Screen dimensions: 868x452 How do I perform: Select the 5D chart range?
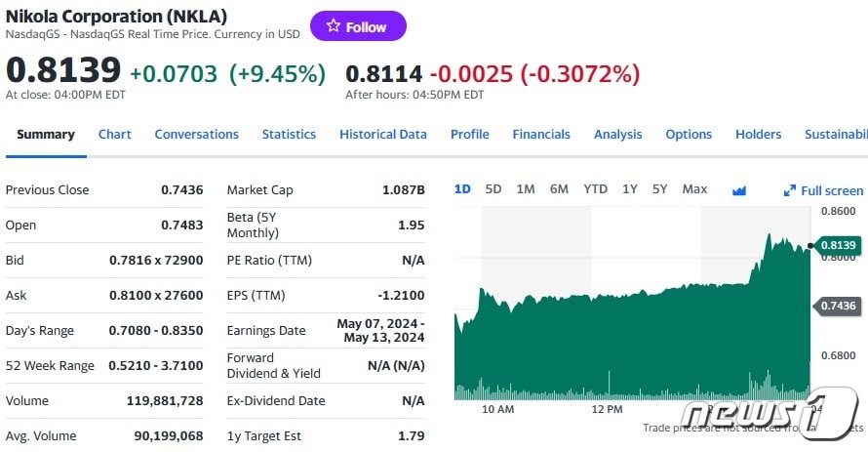point(493,189)
